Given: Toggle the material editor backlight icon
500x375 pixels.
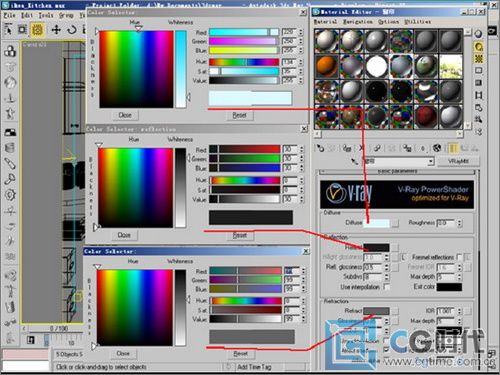Looking at the screenshot, I should click(x=479, y=47).
